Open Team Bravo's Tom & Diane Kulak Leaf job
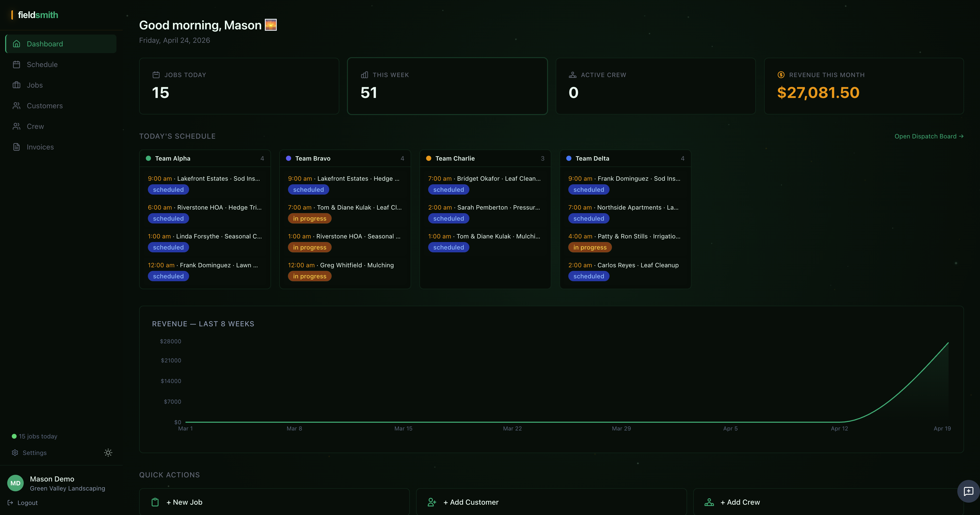Viewport: 980px width, 515px height. (x=345, y=213)
